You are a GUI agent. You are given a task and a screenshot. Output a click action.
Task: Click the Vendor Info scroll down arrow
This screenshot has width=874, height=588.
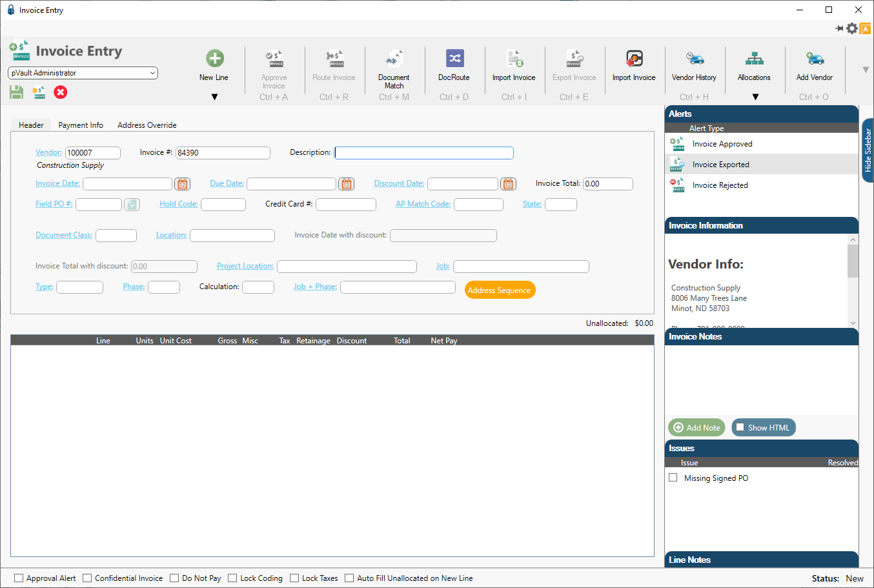pos(853,323)
